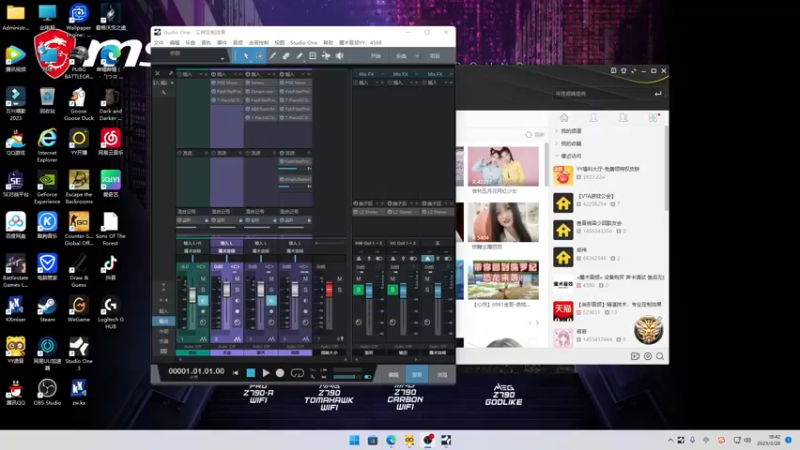
Task: Click the highlighted 输出 button in mixer sidebar
Action: 163,321
